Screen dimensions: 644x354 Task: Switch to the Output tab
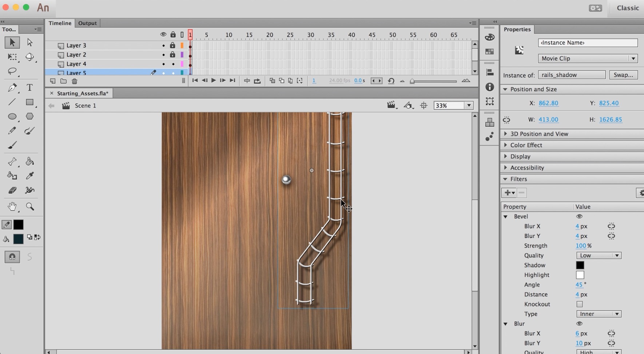click(x=87, y=23)
